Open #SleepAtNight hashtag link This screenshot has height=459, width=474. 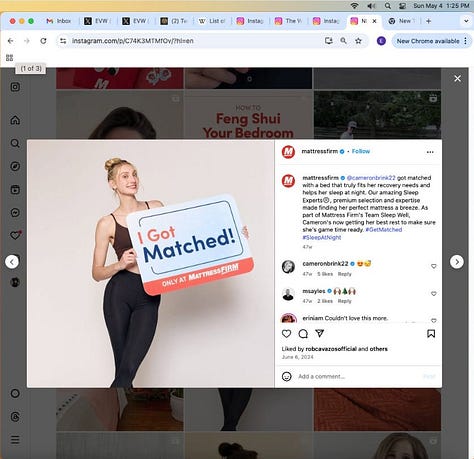coord(322,237)
